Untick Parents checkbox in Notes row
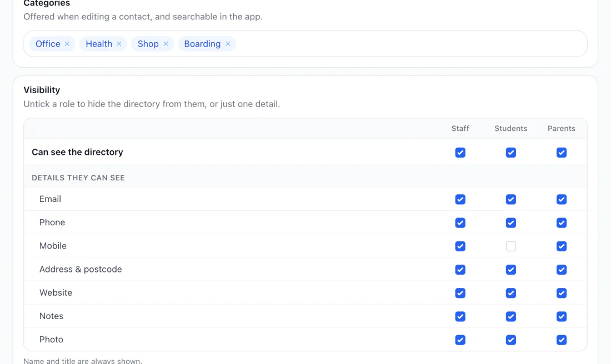Viewport: 611px width, 364px height. pos(562,316)
